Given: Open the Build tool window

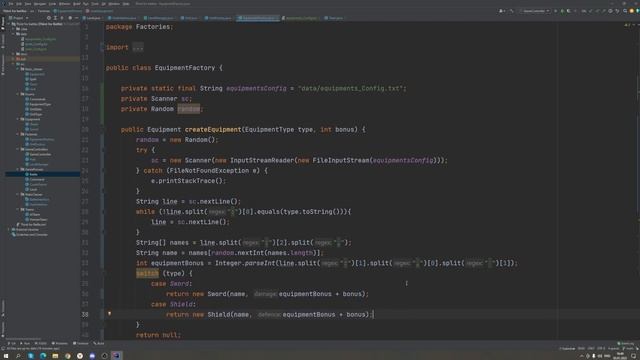Looking at the screenshot, I should point(99,343).
